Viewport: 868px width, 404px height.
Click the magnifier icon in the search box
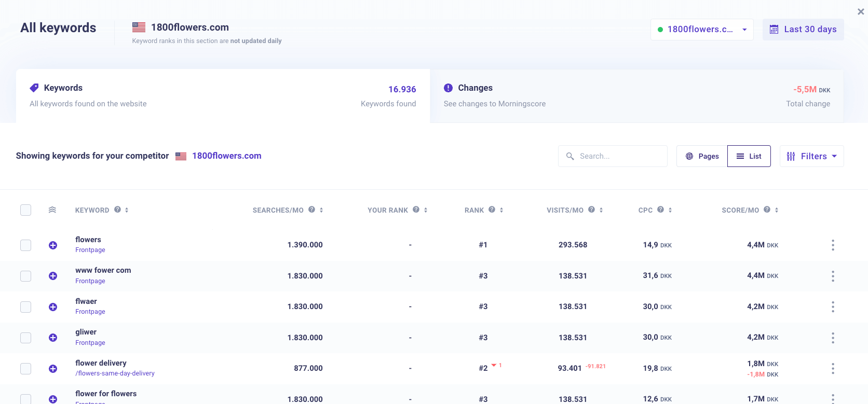point(570,156)
